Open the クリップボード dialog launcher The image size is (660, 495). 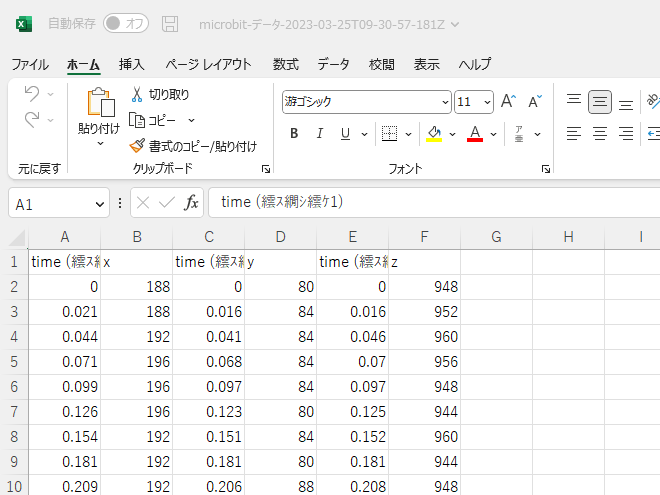[x=266, y=169]
